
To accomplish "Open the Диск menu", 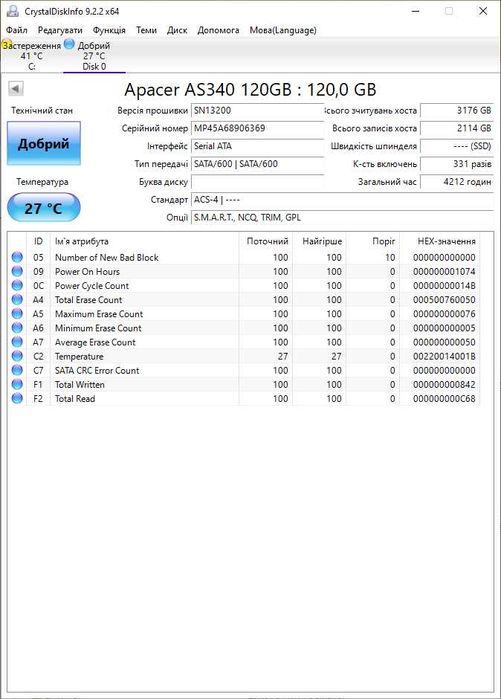I will tap(177, 30).
